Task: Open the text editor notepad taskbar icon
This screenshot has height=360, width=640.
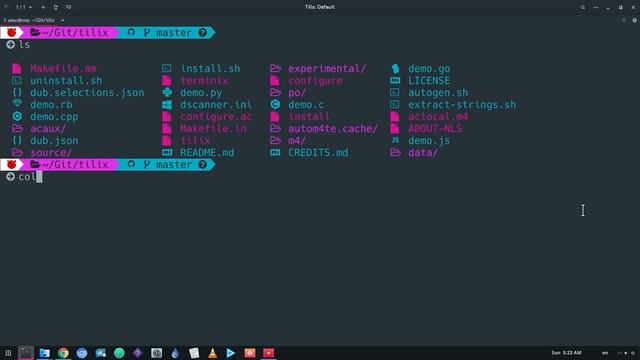Action: (x=194, y=353)
